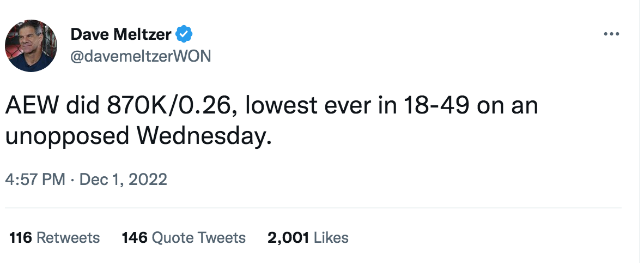Click the 2,001 like count number

coord(288,238)
